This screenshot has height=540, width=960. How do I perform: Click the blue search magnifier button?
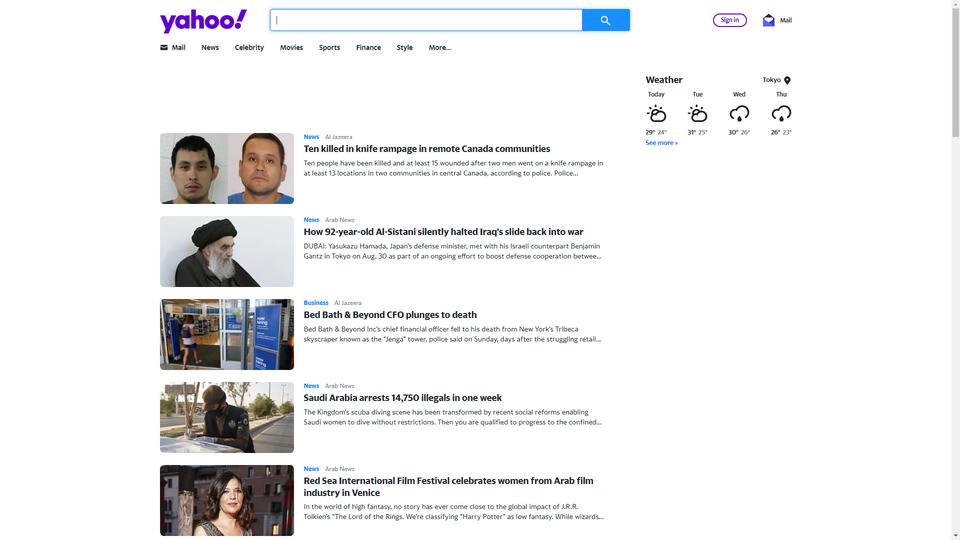606,20
